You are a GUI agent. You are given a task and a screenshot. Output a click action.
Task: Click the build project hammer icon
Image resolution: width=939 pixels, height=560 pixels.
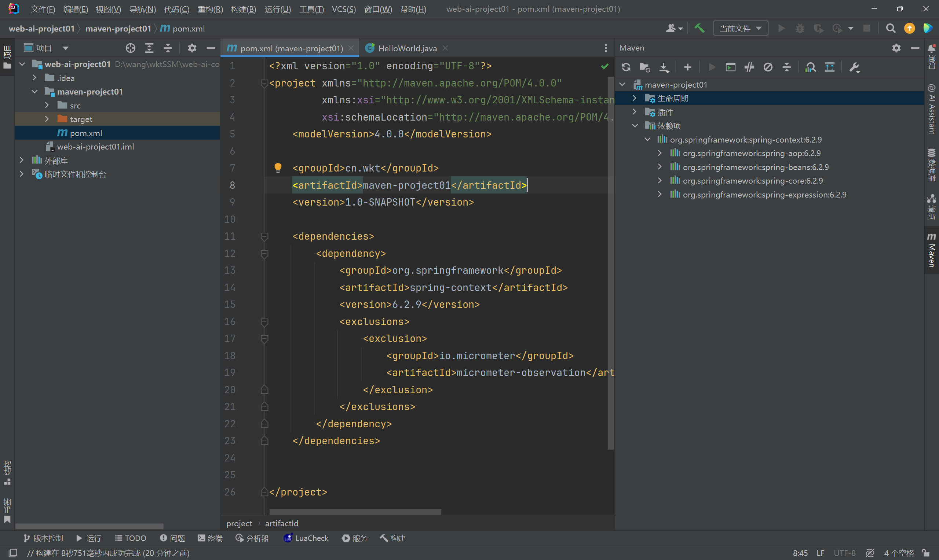(x=699, y=28)
